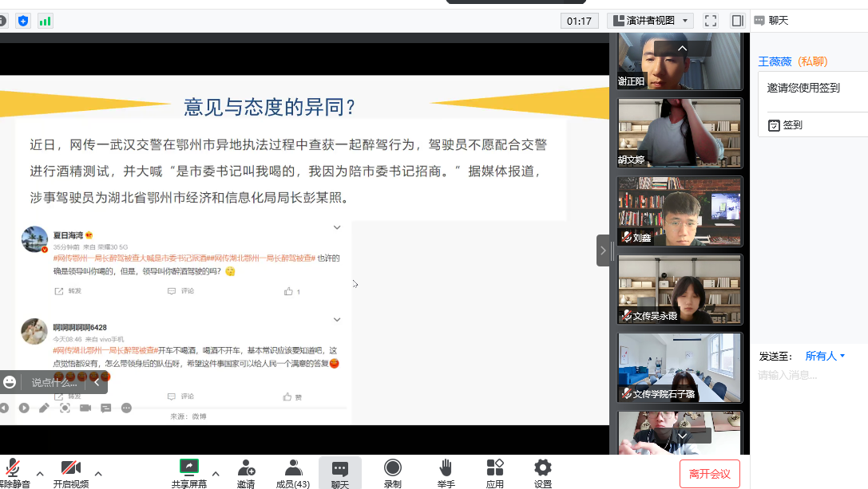Leave the meeting with 离开会议
Image resolution: width=868 pixels, height=489 pixels.
coord(709,474)
